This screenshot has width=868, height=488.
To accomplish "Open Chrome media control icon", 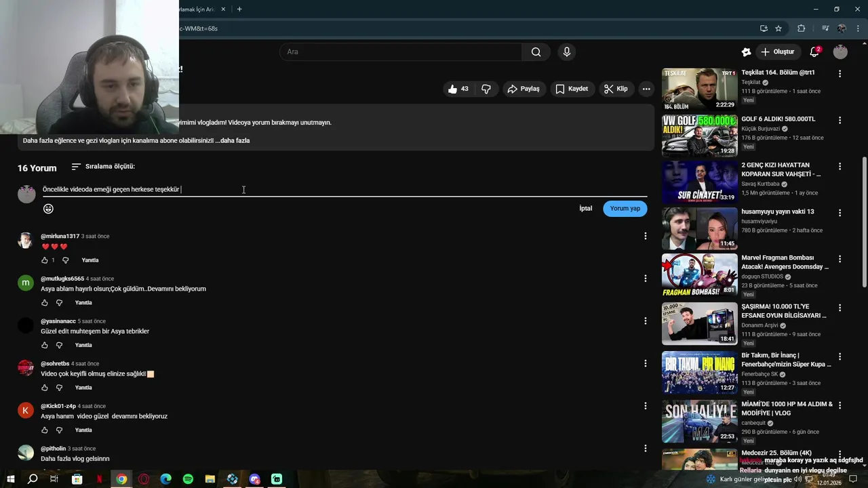I will (x=825, y=28).
